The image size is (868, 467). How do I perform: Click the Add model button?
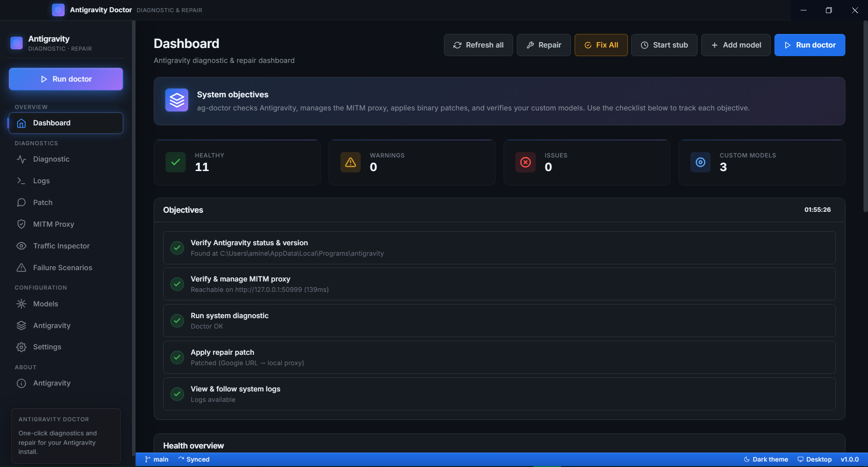pyautogui.click(x=736, y=45)
